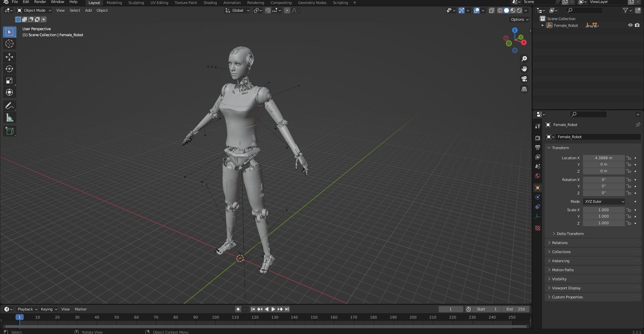Switch to the Modeling workspace tab
This screenshot has height=334, width=644.
(114, 3)
